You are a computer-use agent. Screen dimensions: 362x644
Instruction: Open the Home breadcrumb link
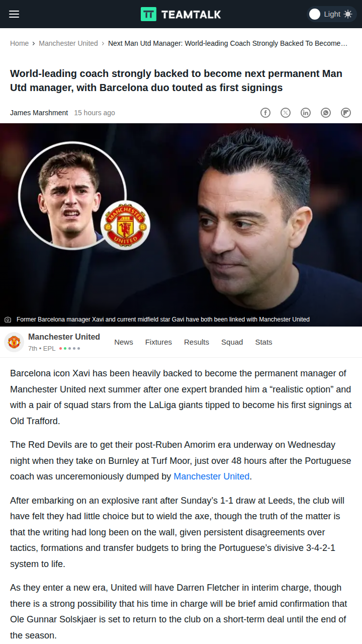pyautogui.click(x=19, y=43)
